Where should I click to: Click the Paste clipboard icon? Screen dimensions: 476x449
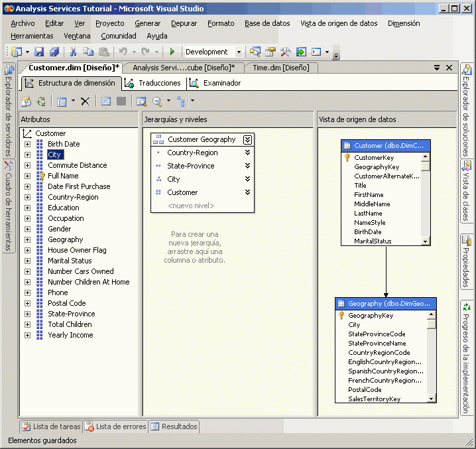point(104,52)
